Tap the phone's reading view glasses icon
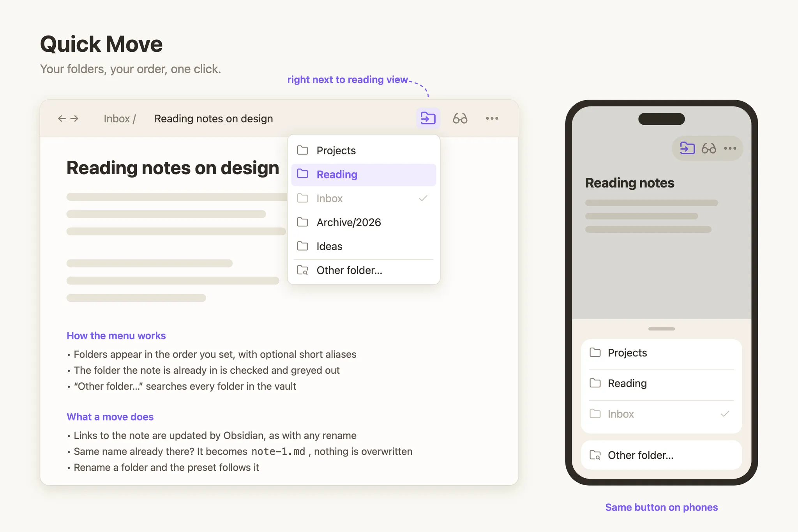This screenshot has height=532, width=798. 709,148
